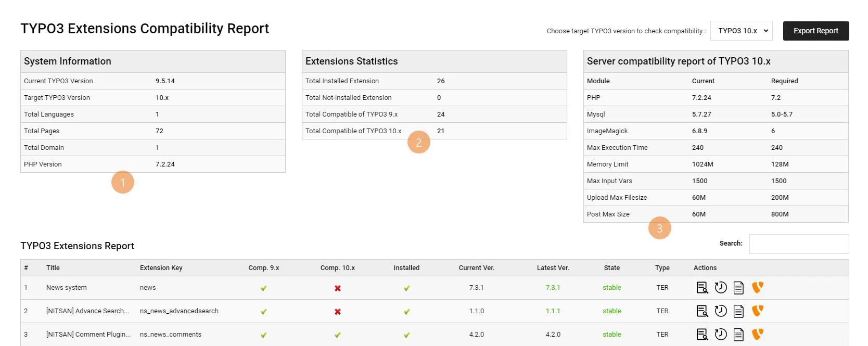The width and height of the screenshot is (868, 346).
Task: Open the document icon for News system
Action: pyautogui.click(x=738, y=288)
